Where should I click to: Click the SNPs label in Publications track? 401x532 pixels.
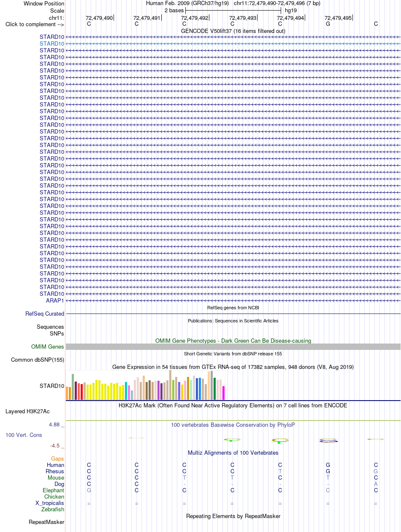(57, 333)
